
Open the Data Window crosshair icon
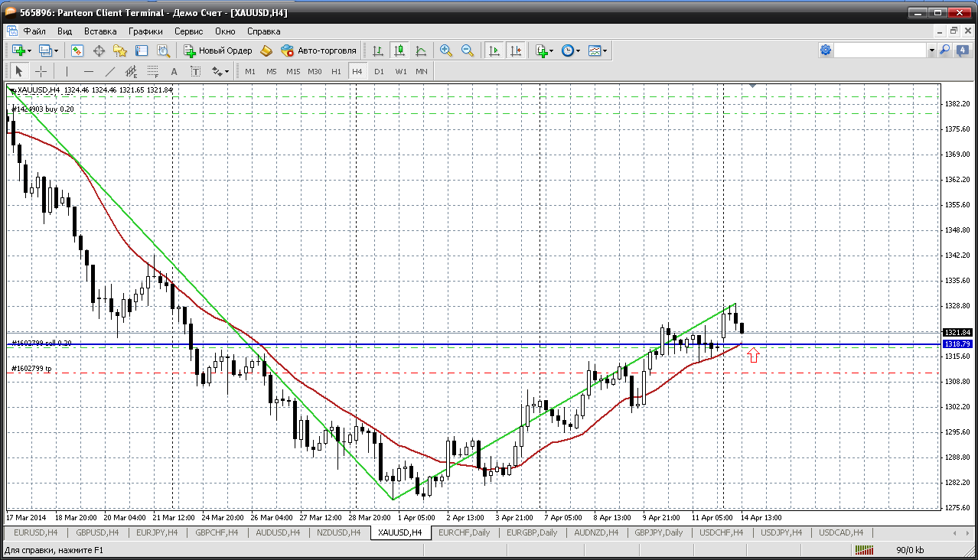[x=99, y=50]
